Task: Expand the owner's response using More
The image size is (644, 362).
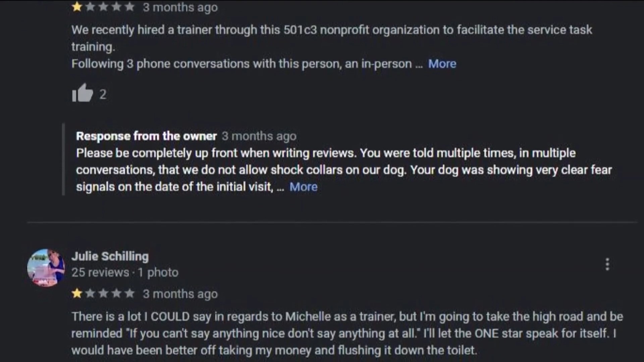Action: 303,187
